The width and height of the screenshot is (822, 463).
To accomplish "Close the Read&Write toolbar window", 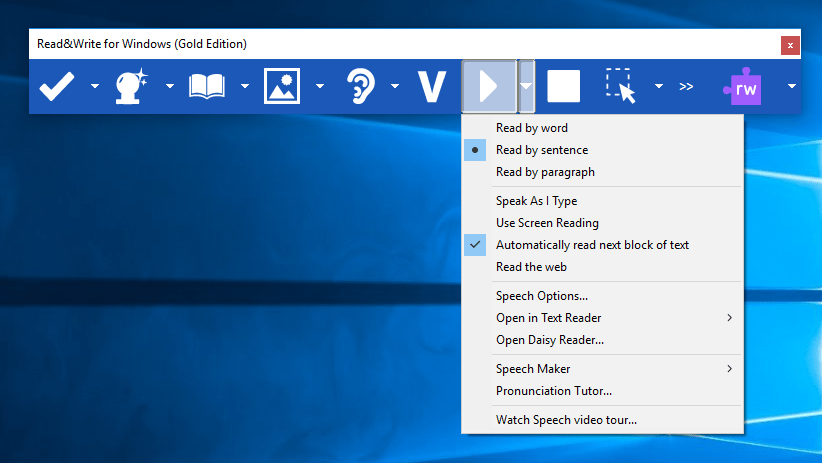I will click(x=790, y=45).
